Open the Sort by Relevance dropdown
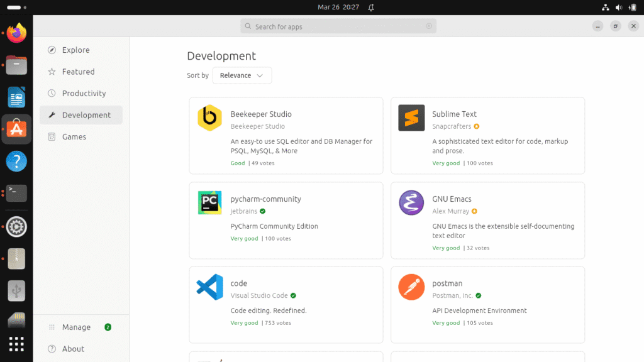Screen dimensions: 644x362 coord(242,75)
